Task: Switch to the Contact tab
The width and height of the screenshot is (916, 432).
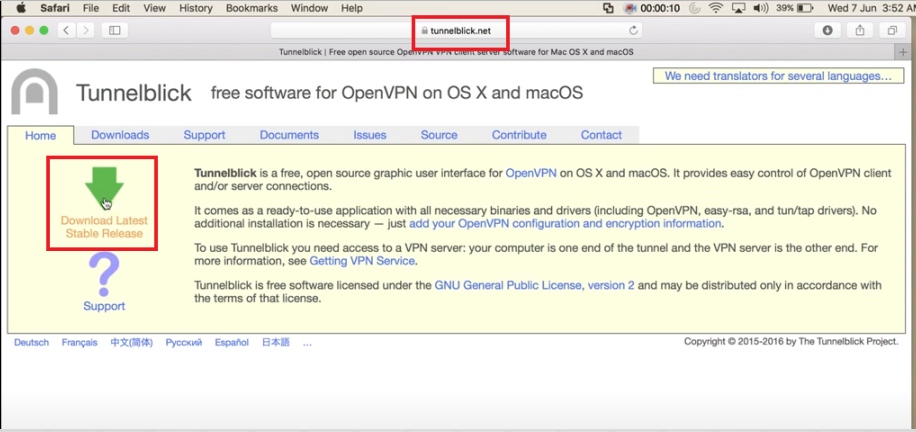Action: click(601, 135)
